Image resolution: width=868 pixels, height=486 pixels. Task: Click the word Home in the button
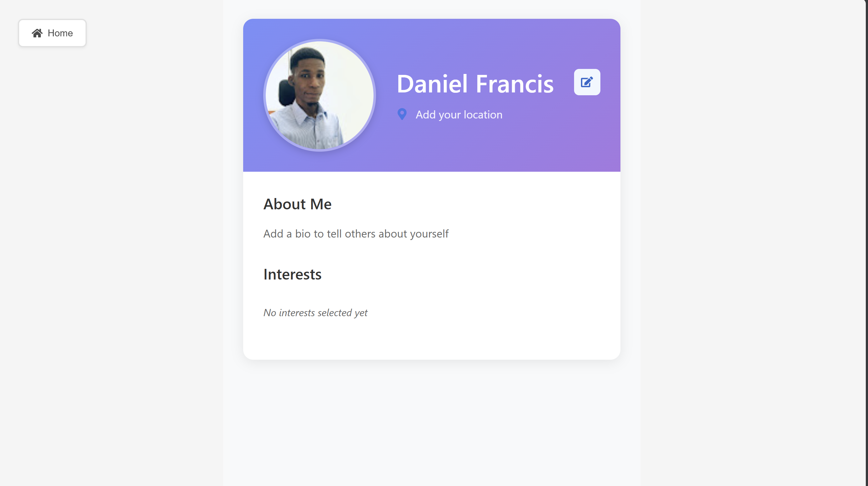(x=60, y=33)
